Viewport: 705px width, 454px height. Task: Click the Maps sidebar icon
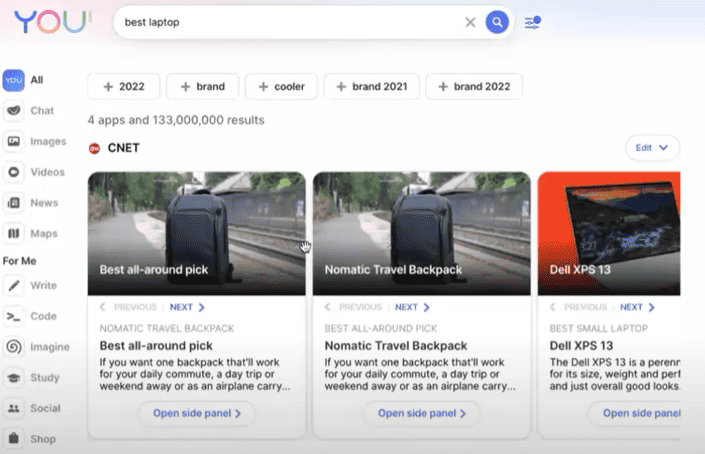[x=14, y=233]
